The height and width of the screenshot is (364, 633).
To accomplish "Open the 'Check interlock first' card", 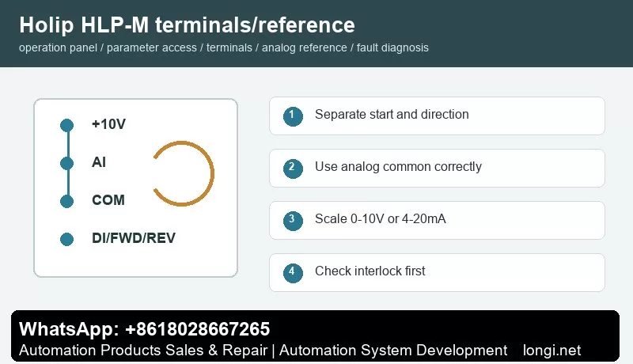I will pos(438,272).
